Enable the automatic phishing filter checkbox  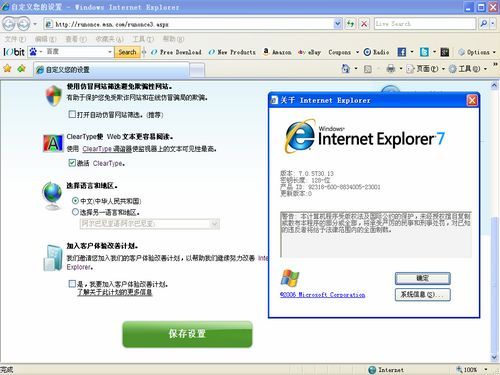(72, 114)
